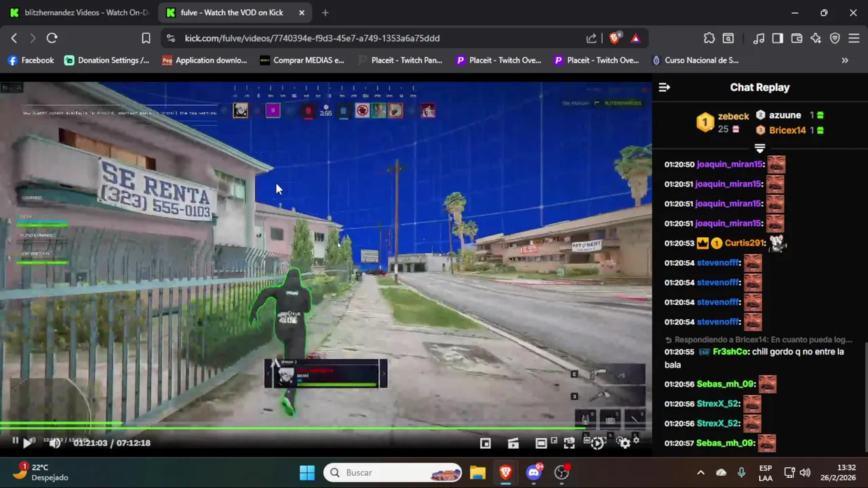Expand the gifters leaderboard arrow

[x=759, y=148]
